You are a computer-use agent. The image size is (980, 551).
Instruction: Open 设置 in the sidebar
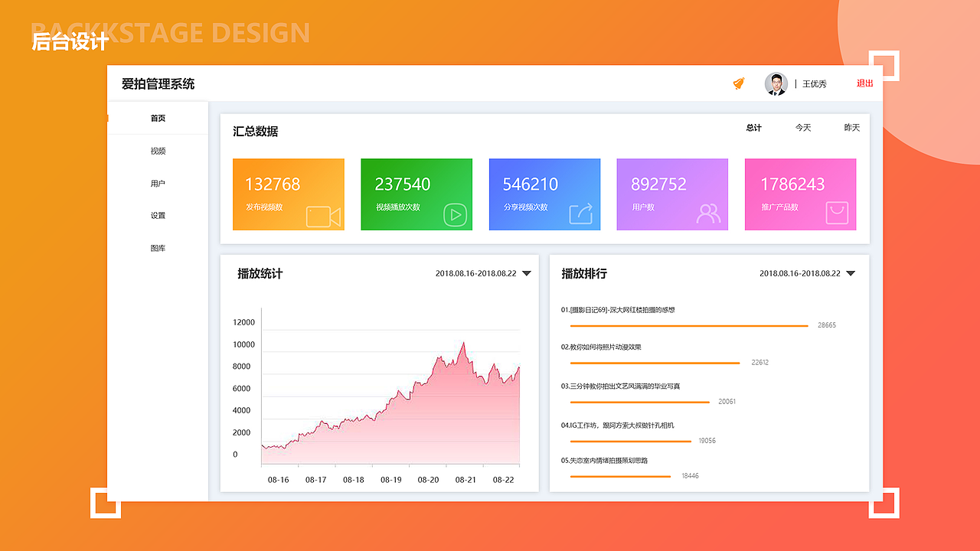tap(158, 215)
